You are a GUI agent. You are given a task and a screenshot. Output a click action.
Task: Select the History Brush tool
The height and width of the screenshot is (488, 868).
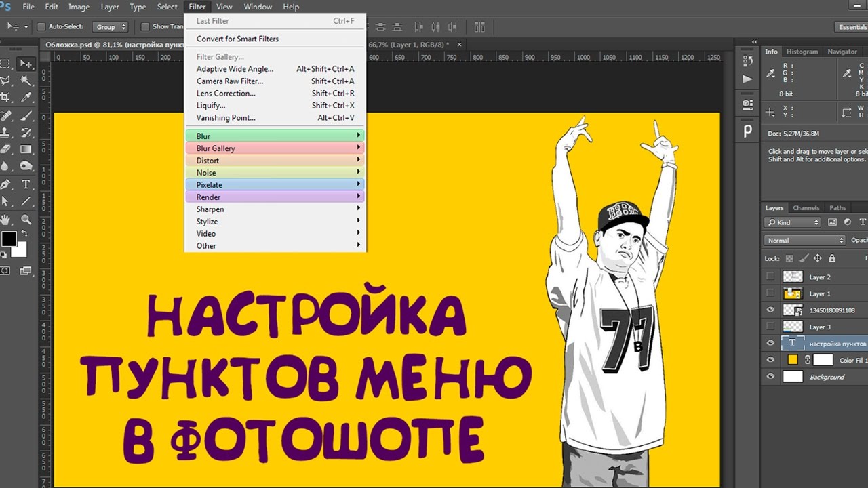(26, 132)
